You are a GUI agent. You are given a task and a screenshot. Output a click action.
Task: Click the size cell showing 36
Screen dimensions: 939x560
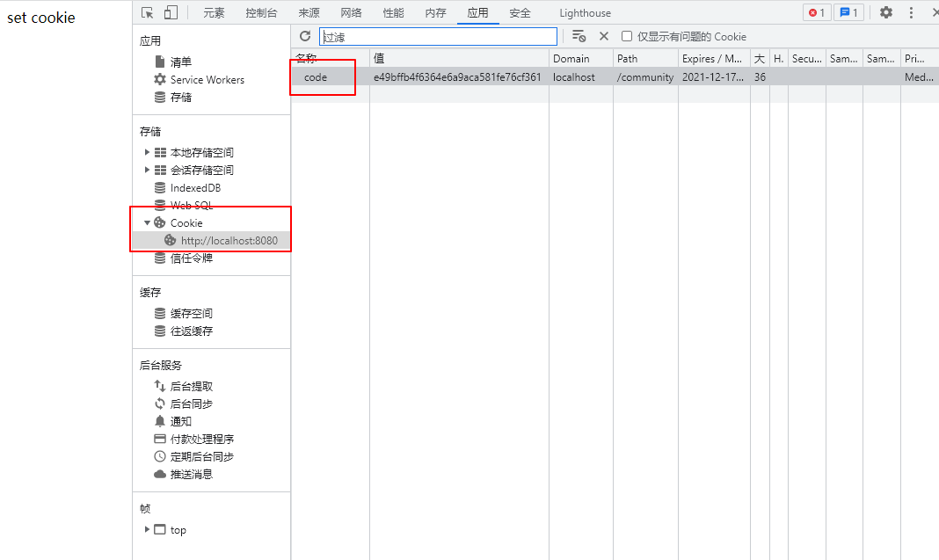click(x=760, y=77)
